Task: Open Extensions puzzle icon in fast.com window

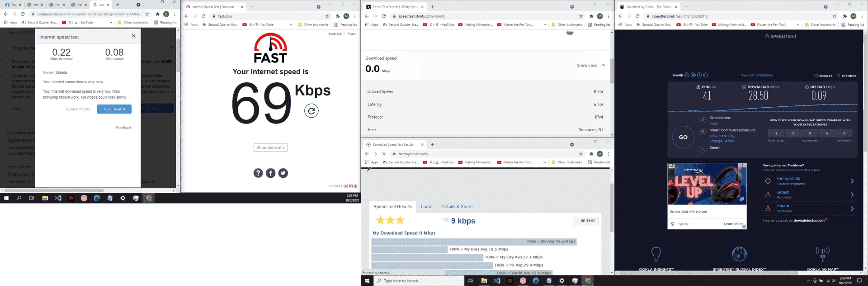Action: pos(338,16)
